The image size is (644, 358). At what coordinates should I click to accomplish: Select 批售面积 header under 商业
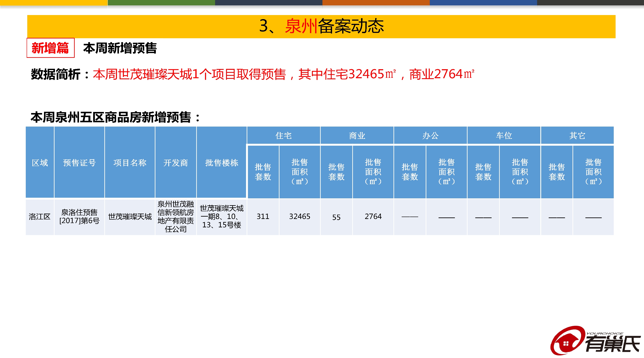[373, 172]
